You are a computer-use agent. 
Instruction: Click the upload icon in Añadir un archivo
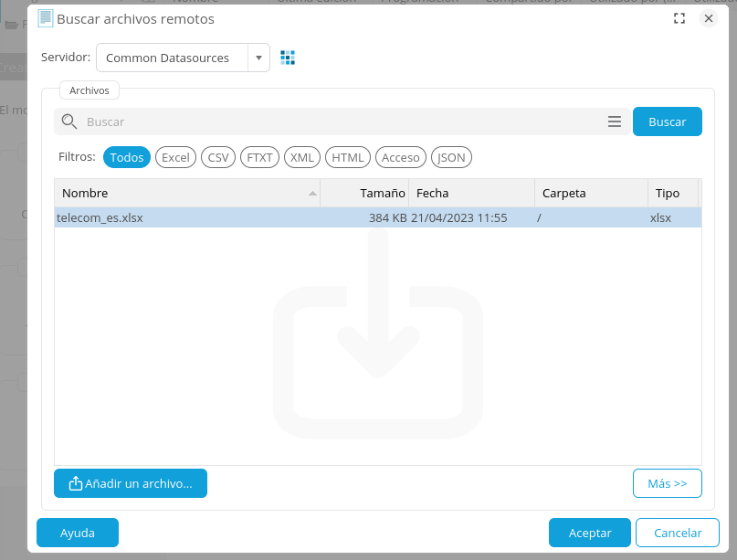(x=76, y=483)
